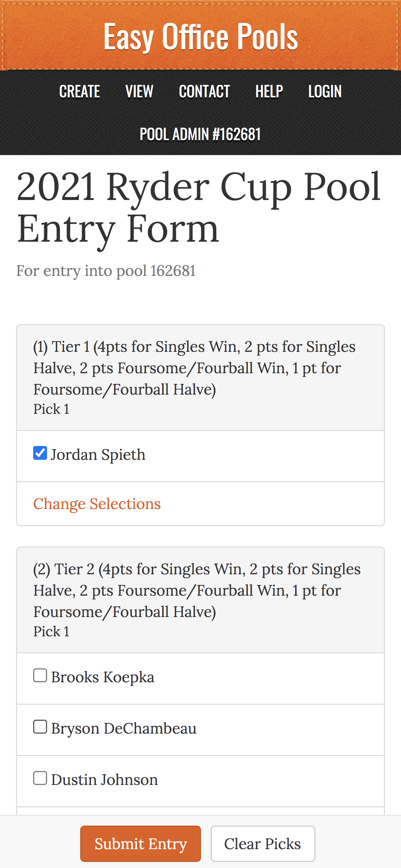Tick the checkbox beside Brooks Koepka

pyautogui.click(x=40, y=676)
